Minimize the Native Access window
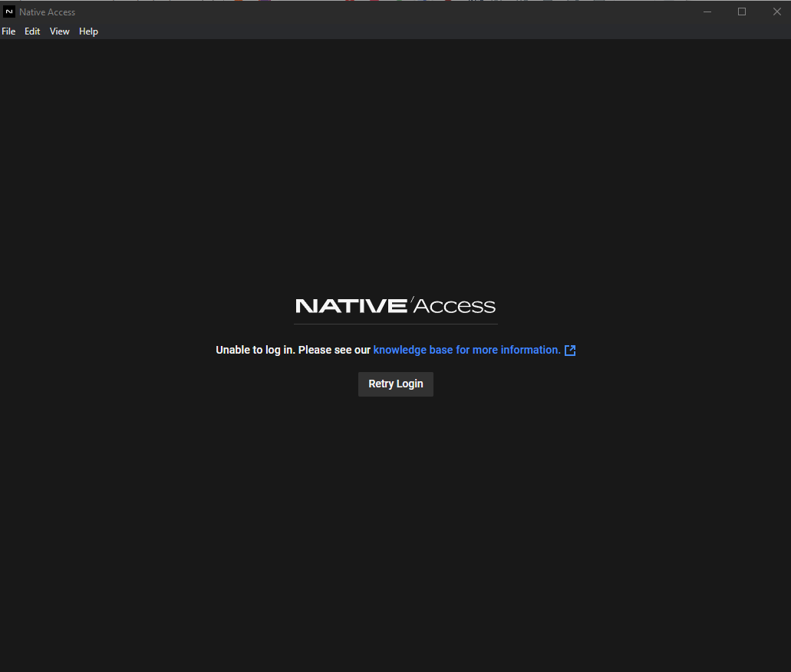The image size is (791, 672). point(707,12)
